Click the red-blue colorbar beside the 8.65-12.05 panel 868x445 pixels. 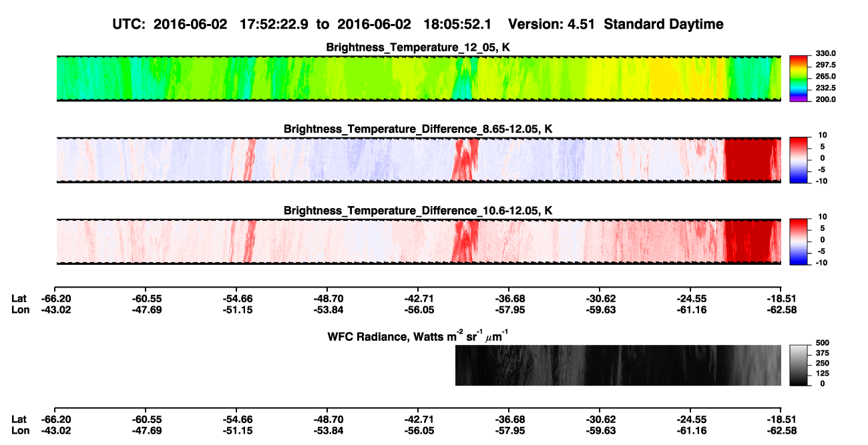(x=800, y=160)
